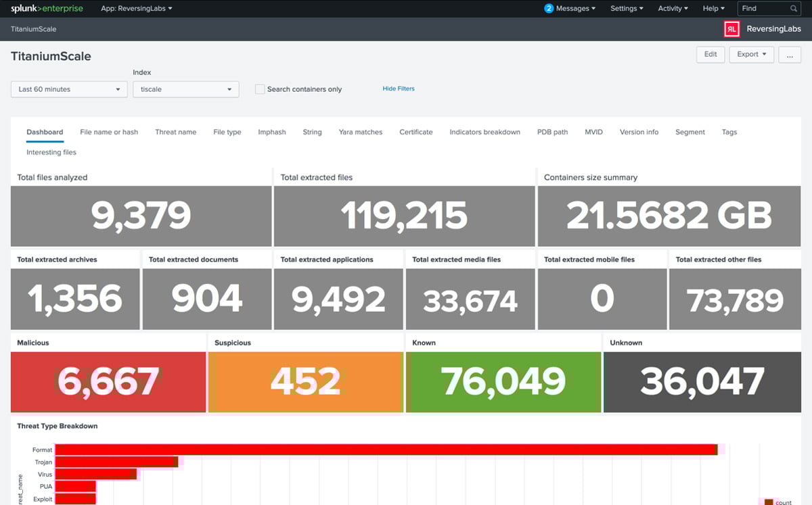This screenshot has width=812, height=505.
Task: Open the App: ReversingLabs dropdown
Action: tap(136, 9)
